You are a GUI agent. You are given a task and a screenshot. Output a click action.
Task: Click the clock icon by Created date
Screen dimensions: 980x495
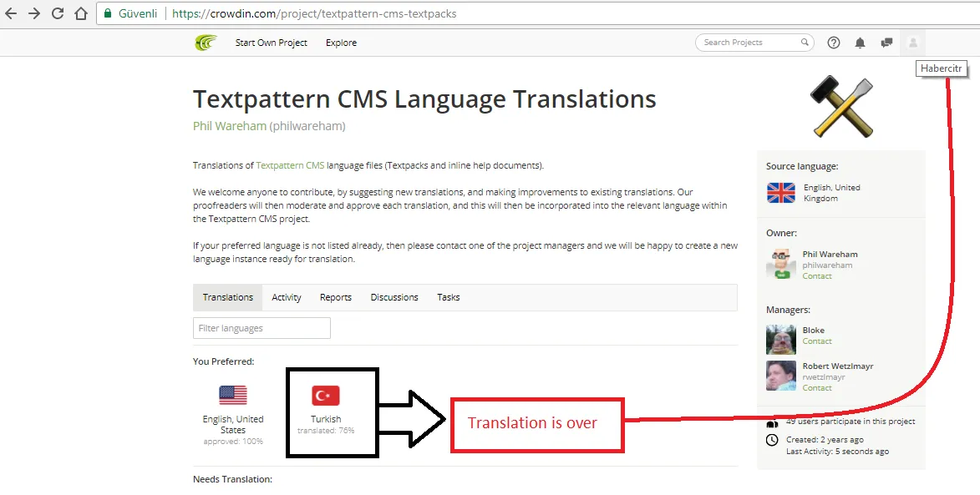pyautogui.click(x=773, y=440)
